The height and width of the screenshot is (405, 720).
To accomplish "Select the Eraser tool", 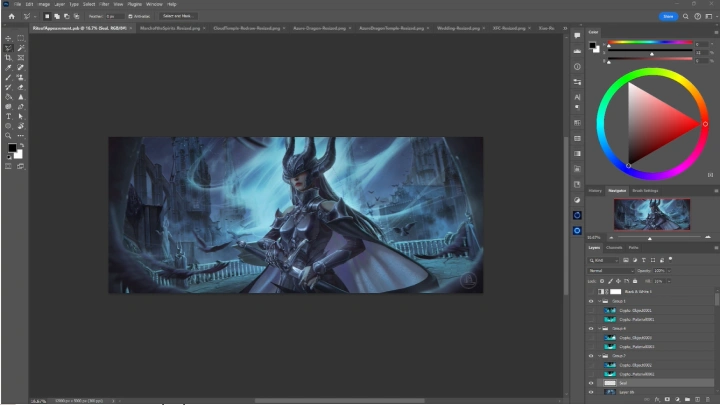I will click(21, 87).
